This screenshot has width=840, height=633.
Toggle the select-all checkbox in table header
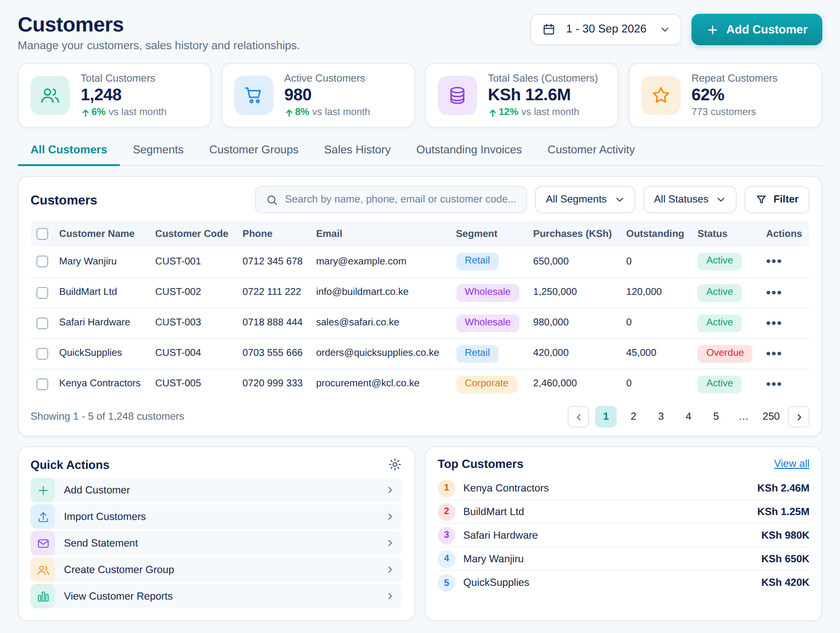coord(42,234)
